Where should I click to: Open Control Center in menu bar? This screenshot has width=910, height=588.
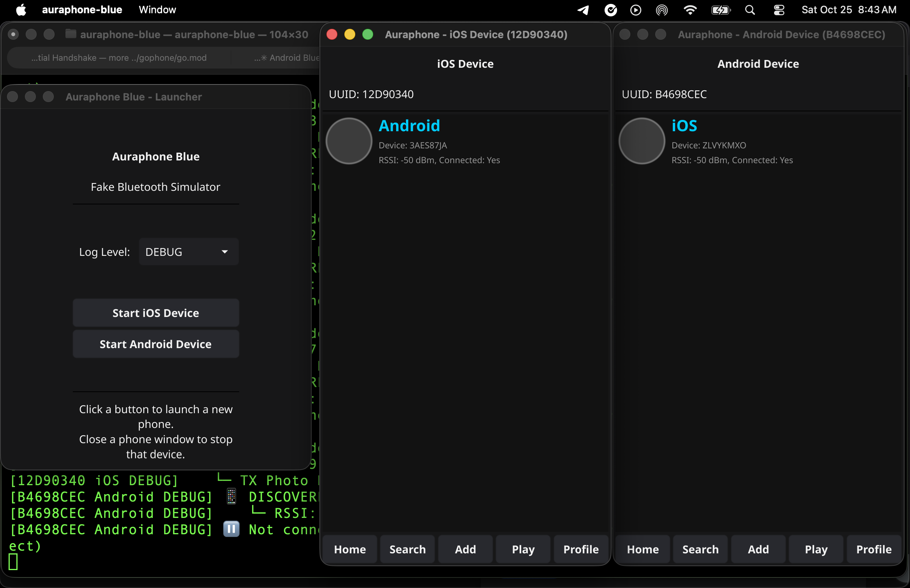779,10
